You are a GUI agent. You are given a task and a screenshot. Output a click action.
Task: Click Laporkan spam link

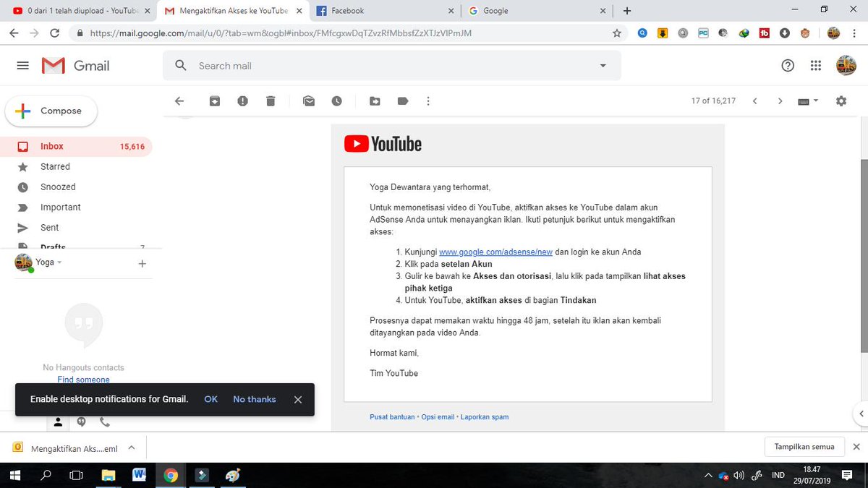coord(485,417)
